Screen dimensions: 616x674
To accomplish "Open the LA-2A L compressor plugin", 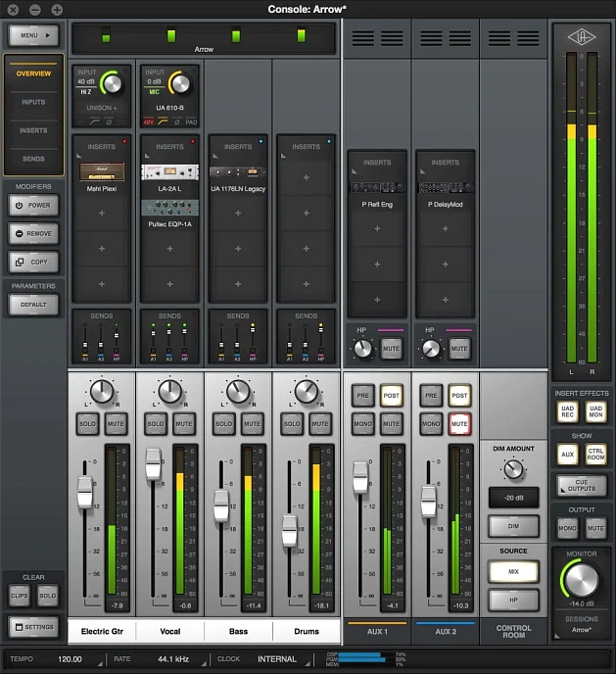I will coord(169,172).
